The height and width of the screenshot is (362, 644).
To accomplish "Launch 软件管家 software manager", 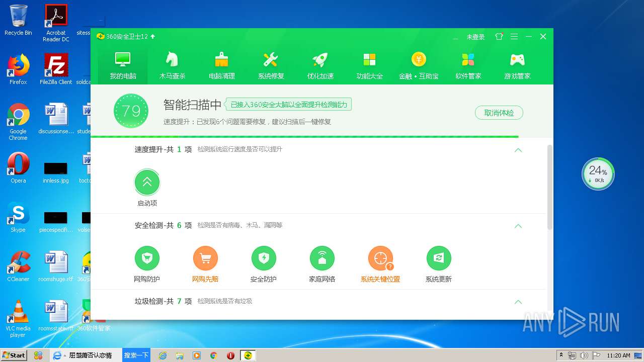I will click(x=468, y=65).
